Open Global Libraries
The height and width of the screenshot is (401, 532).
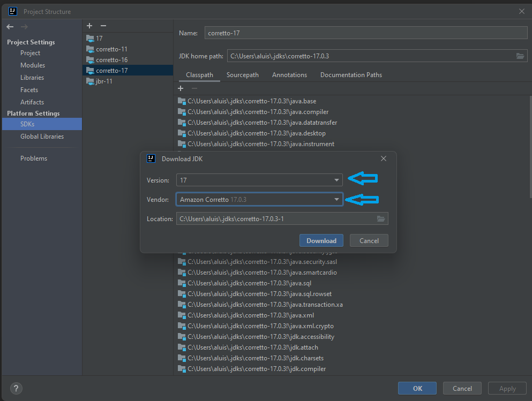42,137
